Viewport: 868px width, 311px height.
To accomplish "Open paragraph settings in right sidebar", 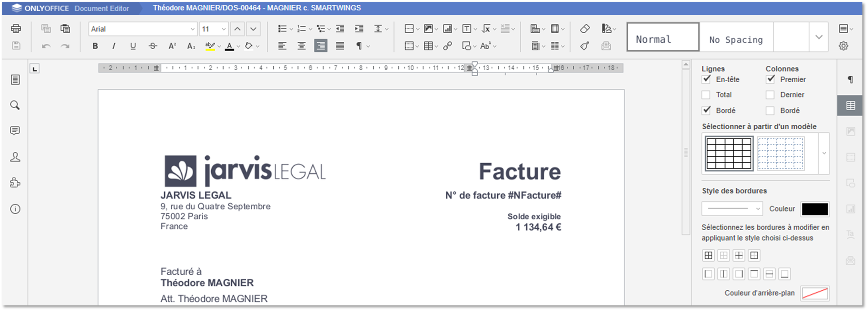I will point(850,79).
